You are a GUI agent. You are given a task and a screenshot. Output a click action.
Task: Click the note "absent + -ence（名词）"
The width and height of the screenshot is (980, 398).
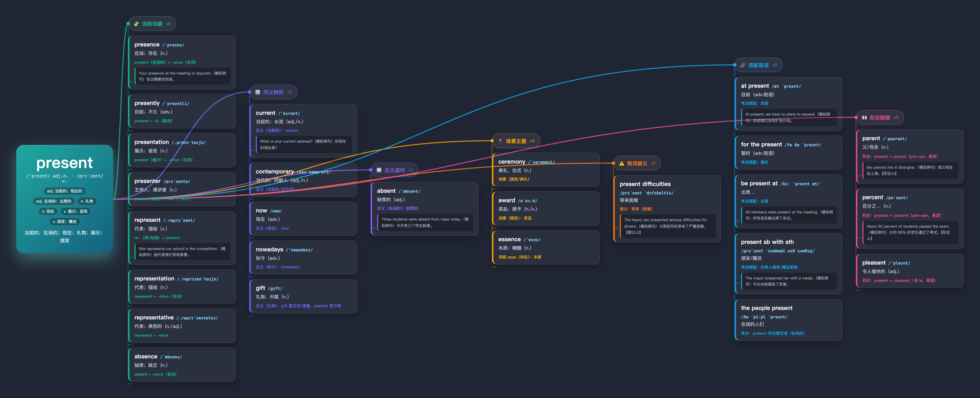click(x=155, y=374)
